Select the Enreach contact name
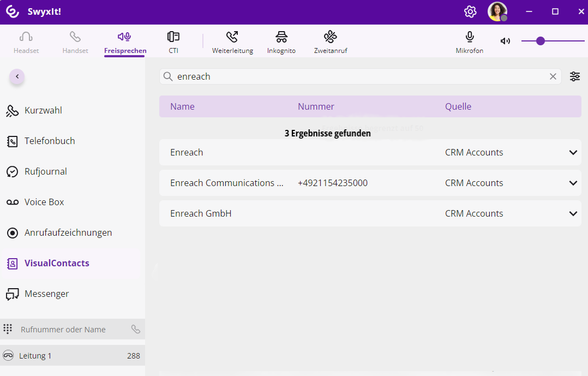Screen dimensions: 588x376 tap(187, 152)
